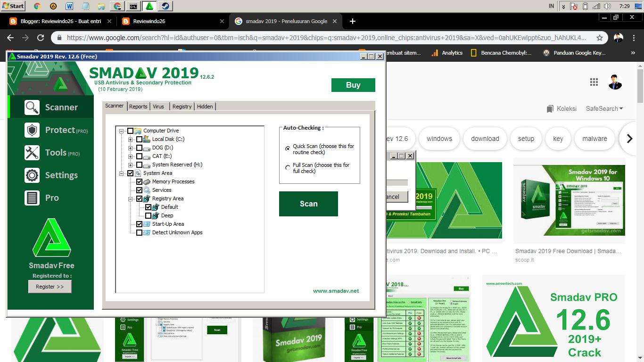This screenshot has height=362, width=644.
Task: Close the 'smadav 2019 - Penelusuran Google' tab
Action: (335, 21)
